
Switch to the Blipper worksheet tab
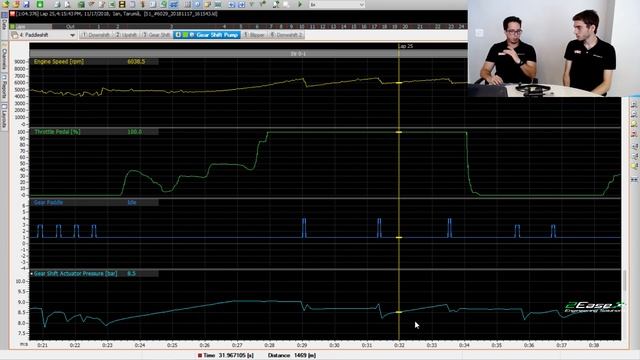click(254, 35)
